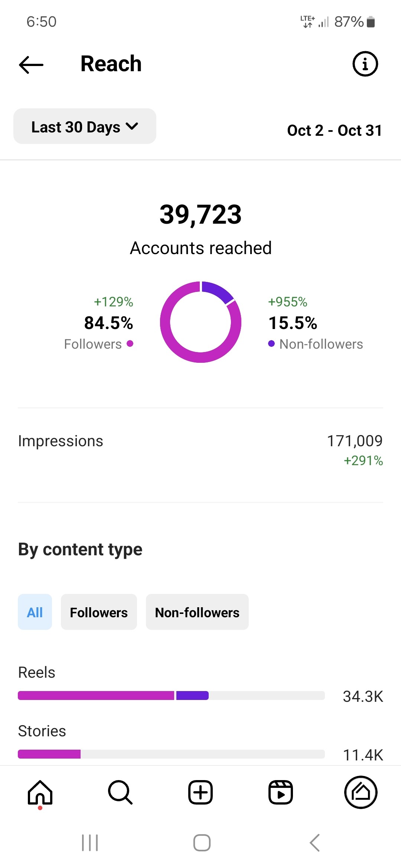Open the search magnifier tab
This screenshot has height=868, width=401.
[x=120, y=792]
